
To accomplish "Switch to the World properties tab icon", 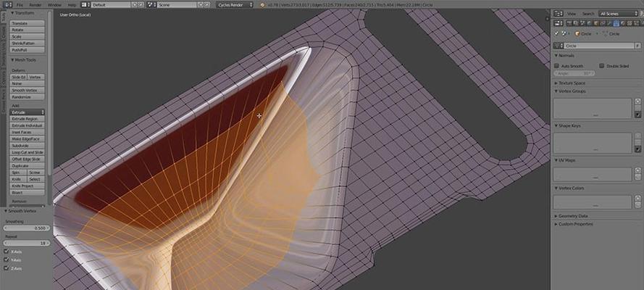I will (x=590, y=23).
